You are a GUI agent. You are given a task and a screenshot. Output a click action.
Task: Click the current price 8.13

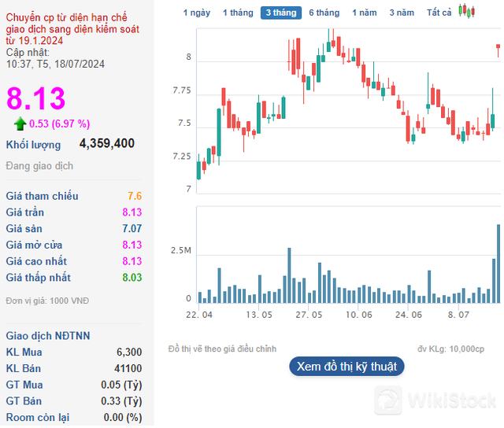(x=36, y=99)
